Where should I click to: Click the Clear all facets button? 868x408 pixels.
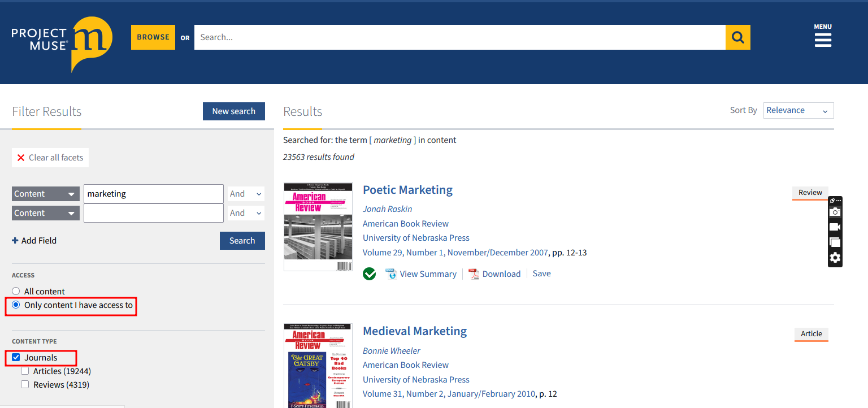click(50, 158)
